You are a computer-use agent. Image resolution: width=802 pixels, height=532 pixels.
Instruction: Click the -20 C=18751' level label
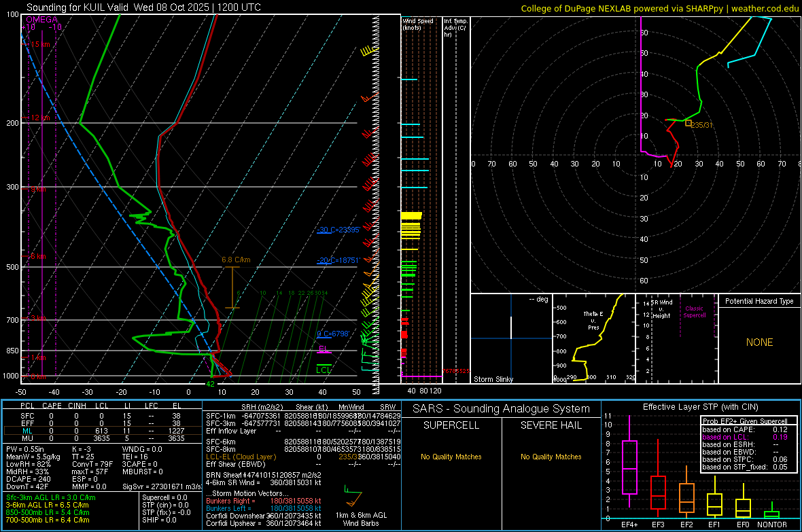(338, 260)
